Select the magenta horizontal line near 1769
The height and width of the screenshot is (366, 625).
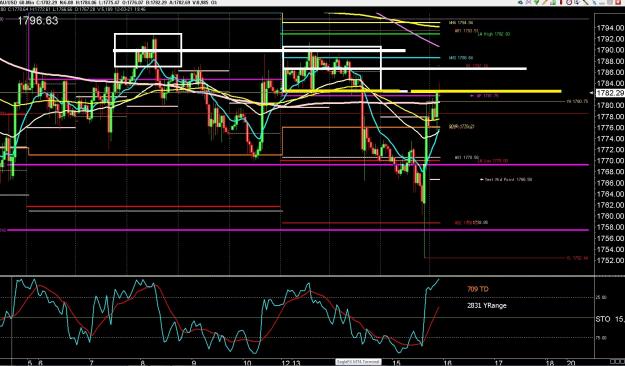(x=298, y=165)
